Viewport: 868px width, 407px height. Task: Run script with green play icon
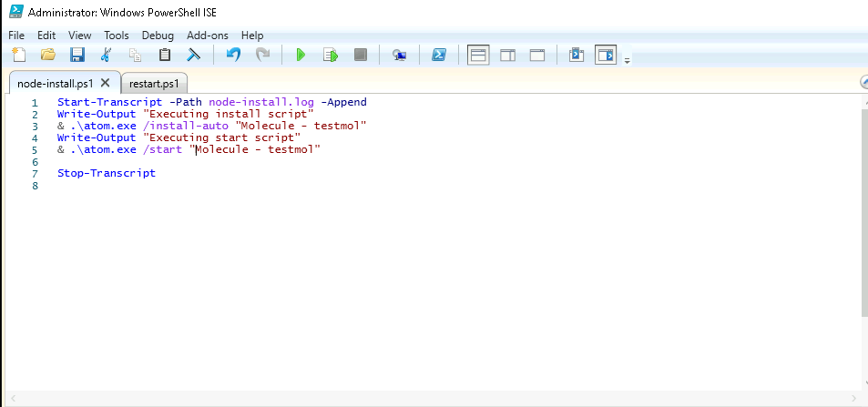(x=301, y=55)
